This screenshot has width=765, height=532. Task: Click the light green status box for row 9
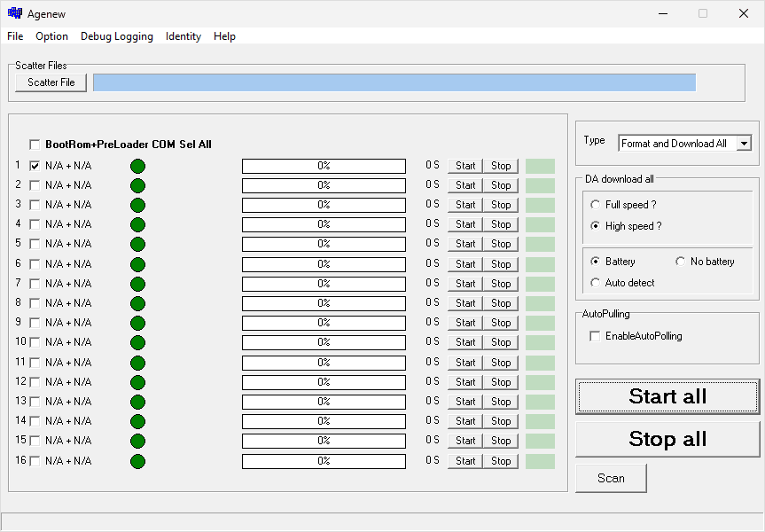point(540,323)
